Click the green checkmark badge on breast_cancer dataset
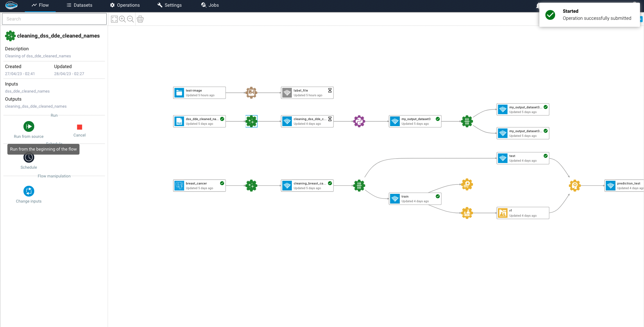 click(222, 183)
